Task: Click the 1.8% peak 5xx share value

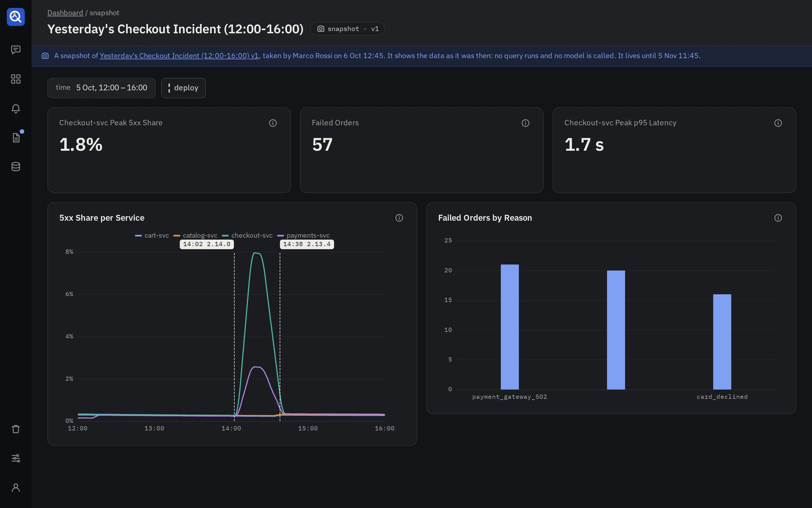Action: tap(81, 145)
